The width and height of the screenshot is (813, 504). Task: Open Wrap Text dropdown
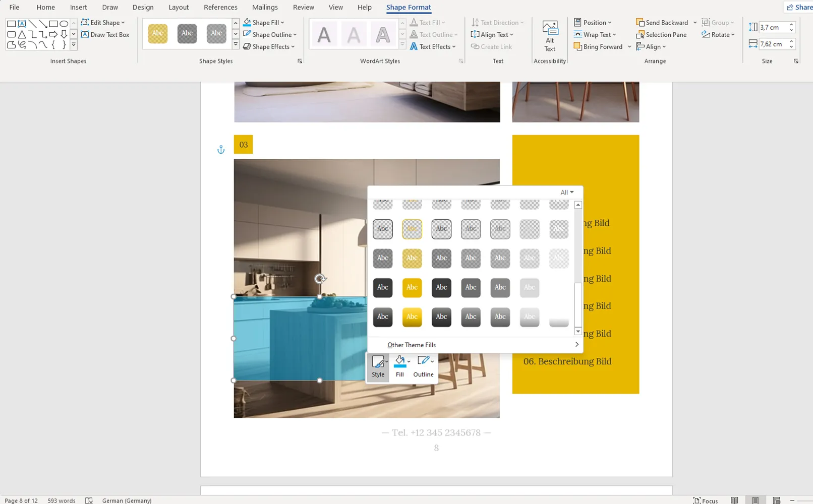[595, 35]
